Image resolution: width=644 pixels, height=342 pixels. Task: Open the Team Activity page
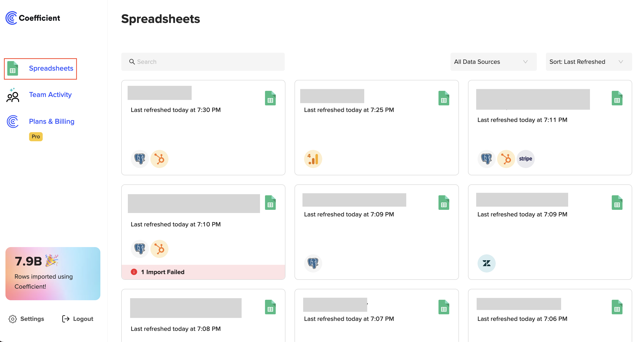tap(50, 95)
